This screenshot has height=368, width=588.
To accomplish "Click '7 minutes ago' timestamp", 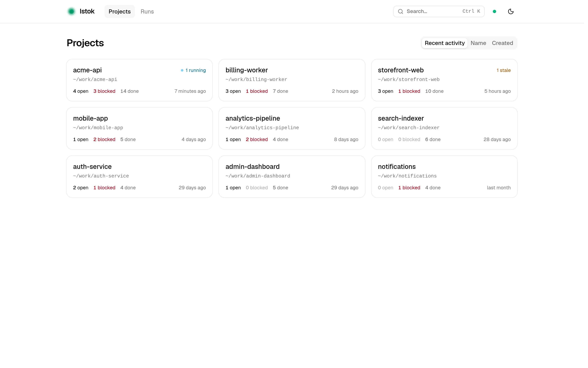I will click(190, 91).
